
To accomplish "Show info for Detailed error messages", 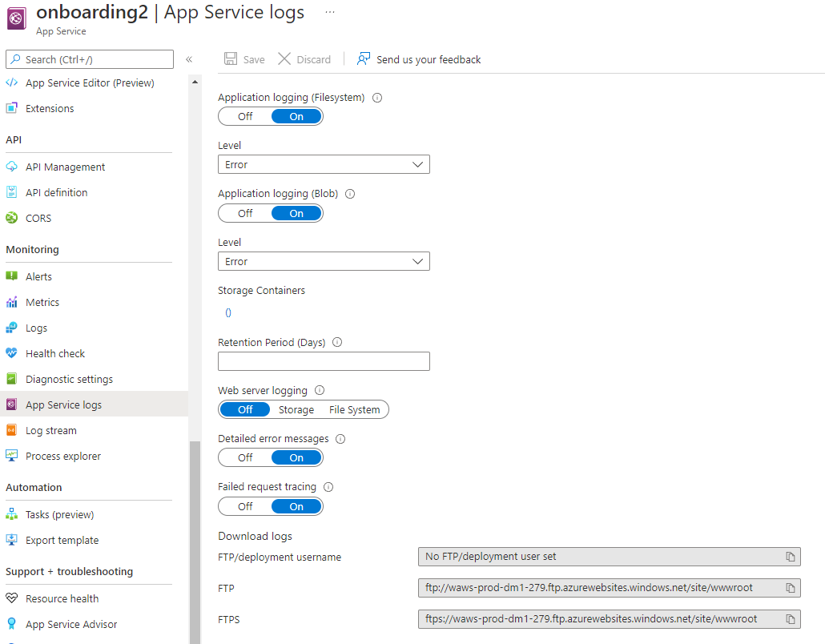I will [340, 439].
